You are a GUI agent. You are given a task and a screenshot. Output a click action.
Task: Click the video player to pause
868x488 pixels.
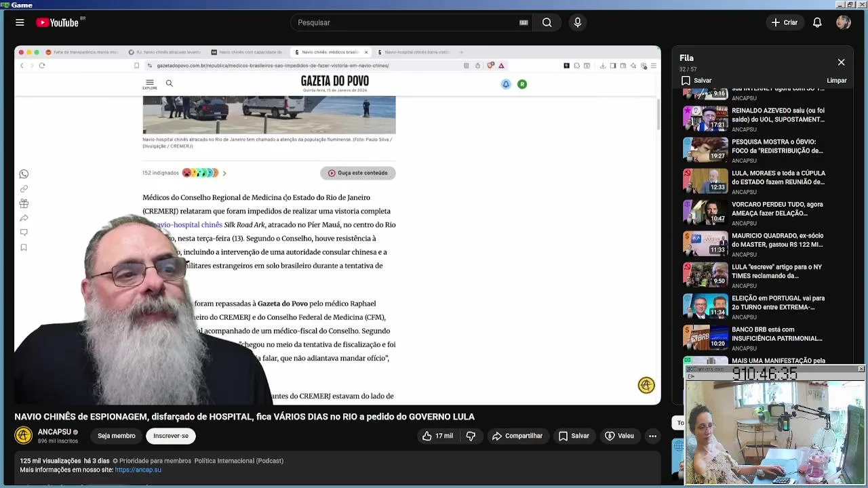338,225
